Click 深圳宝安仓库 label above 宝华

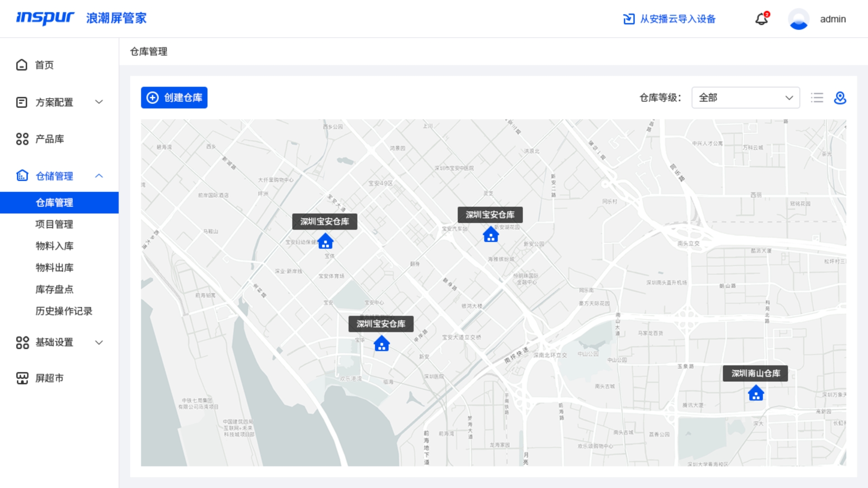(381, 324)
